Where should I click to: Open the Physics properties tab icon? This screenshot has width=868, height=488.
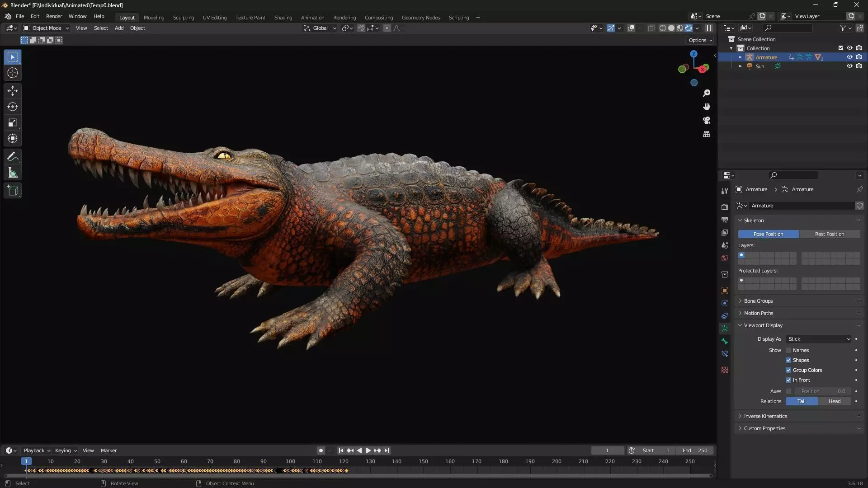tap(725, 303)
